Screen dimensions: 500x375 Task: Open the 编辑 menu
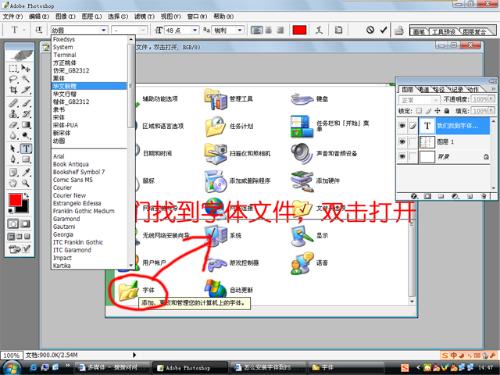point(39,16)
